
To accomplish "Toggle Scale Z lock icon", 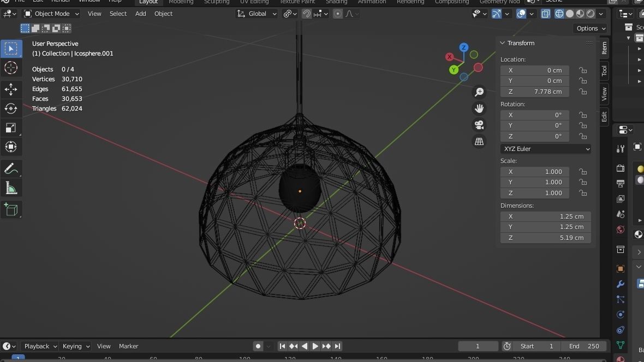I will (583, 193).
